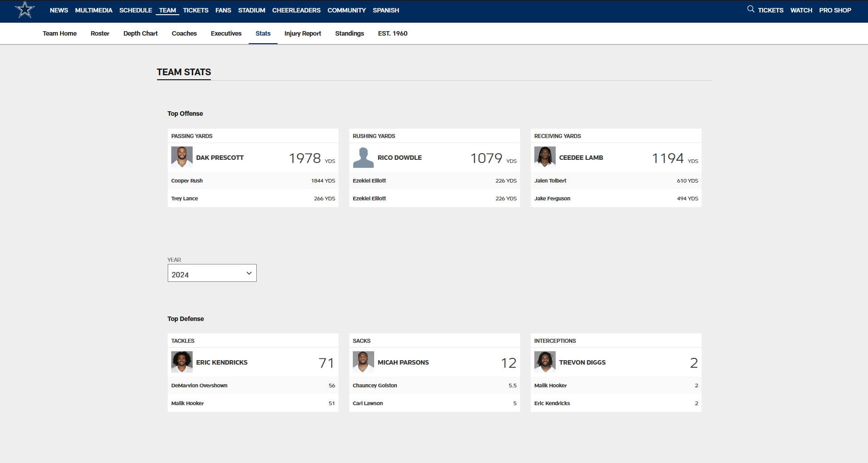868x463 pixels.
Task: Click Eric Kendricks' headshot photo
Action: pos(182,362)
